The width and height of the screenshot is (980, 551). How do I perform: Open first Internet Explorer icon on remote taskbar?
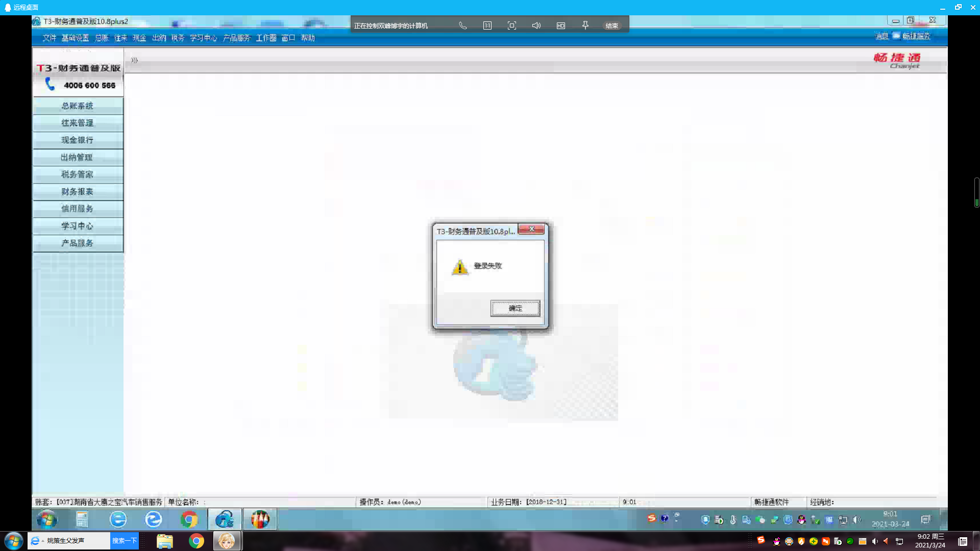point(118,519)
